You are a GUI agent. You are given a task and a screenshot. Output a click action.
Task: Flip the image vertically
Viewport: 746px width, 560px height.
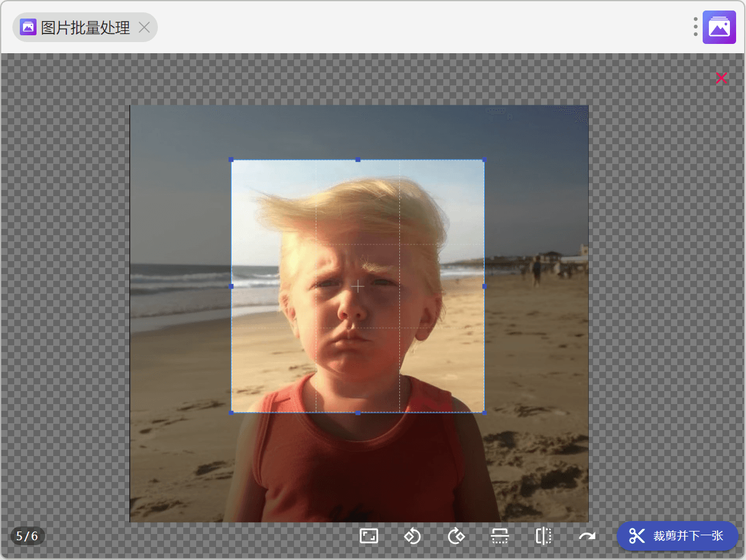[x=500, y=536]
